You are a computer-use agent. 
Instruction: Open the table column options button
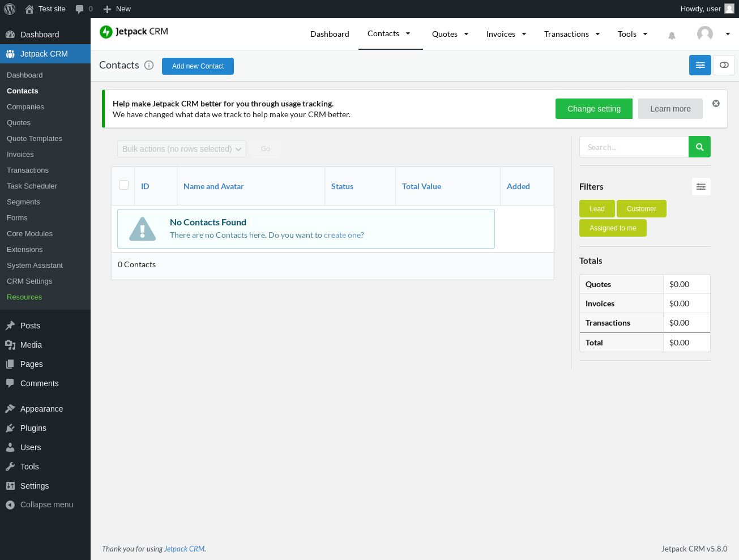coord(700,65)
